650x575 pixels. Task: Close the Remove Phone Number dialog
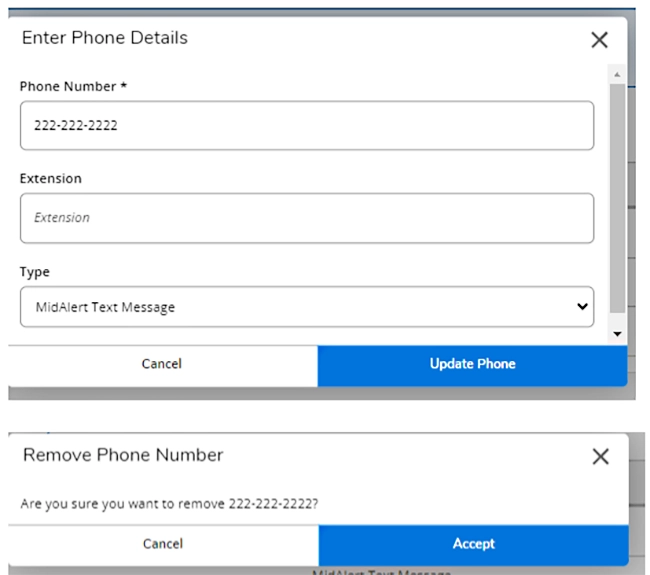coord(600,456)
